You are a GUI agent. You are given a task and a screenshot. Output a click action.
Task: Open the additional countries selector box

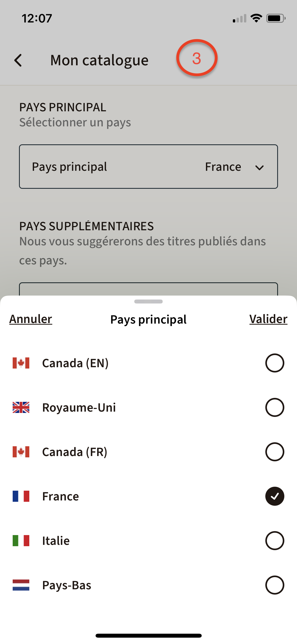coord(148,289)
